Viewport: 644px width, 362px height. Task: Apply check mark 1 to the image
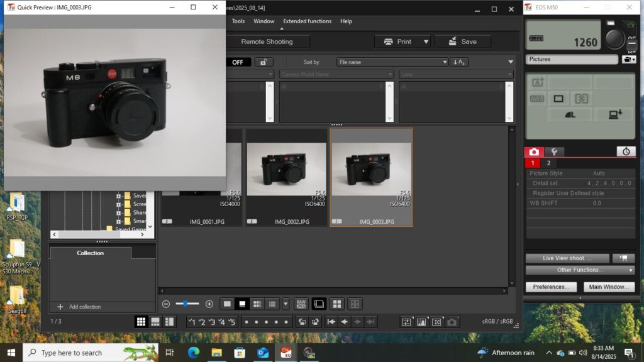[192, 322]
